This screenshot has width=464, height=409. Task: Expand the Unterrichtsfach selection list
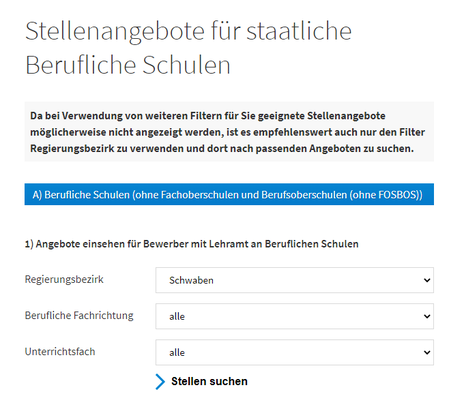point(294,352)
